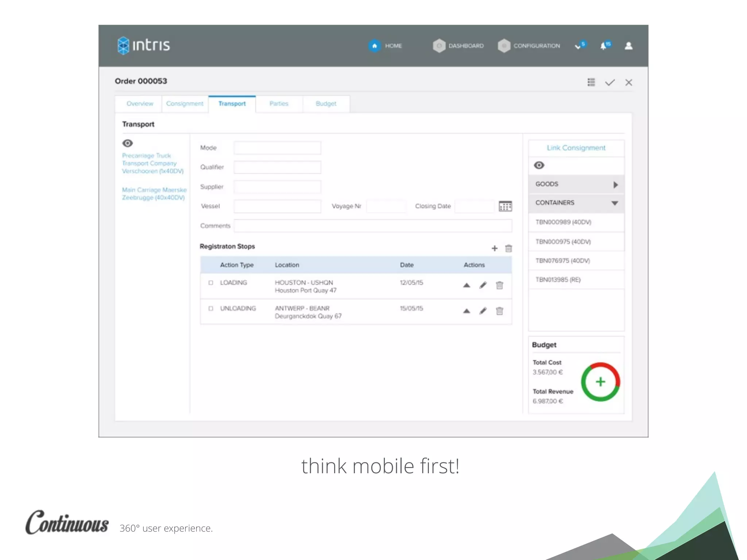Select container TBN000975 (40DV)
The image size is (747, 560).
click(576, 242)
